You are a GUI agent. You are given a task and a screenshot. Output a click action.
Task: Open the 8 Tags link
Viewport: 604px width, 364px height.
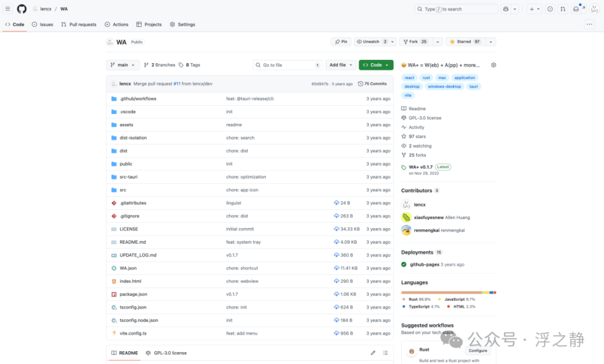point(189,65)
